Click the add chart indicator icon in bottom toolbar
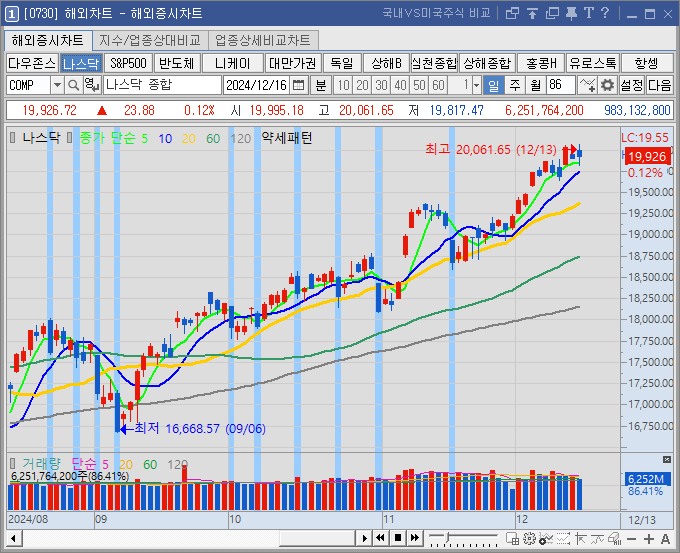 [546, 539]
